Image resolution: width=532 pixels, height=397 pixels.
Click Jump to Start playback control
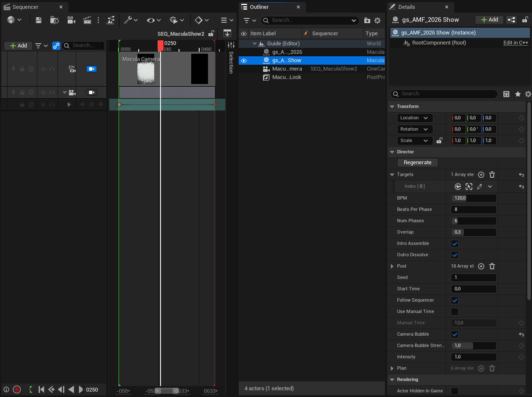click(41, 389)
